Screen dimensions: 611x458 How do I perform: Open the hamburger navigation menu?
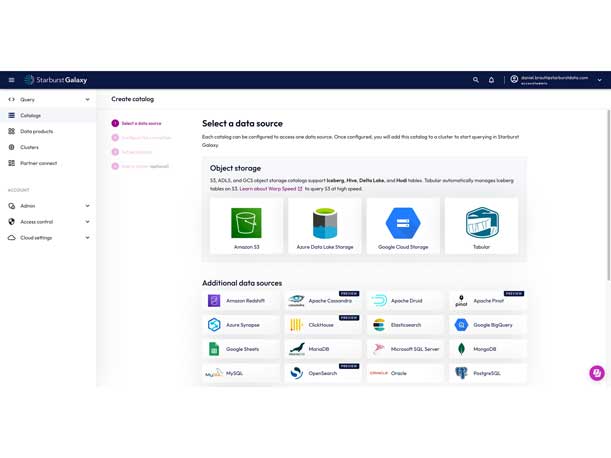coord(12,80)
